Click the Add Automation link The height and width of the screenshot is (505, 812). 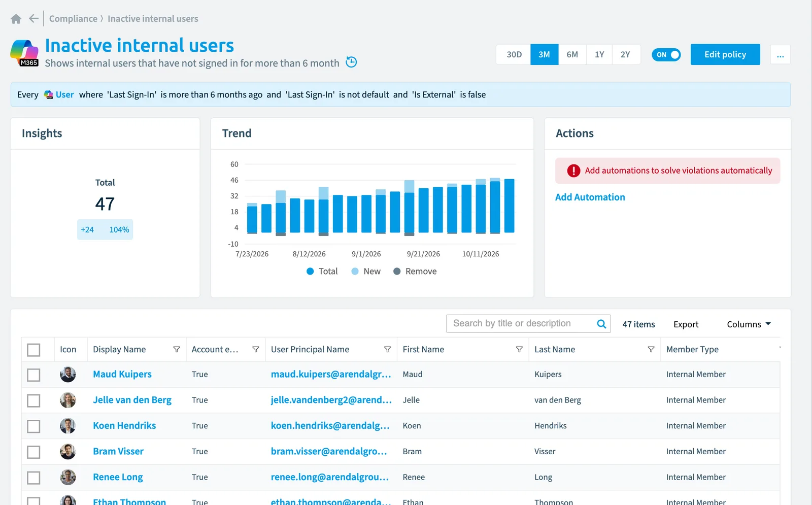590,197
